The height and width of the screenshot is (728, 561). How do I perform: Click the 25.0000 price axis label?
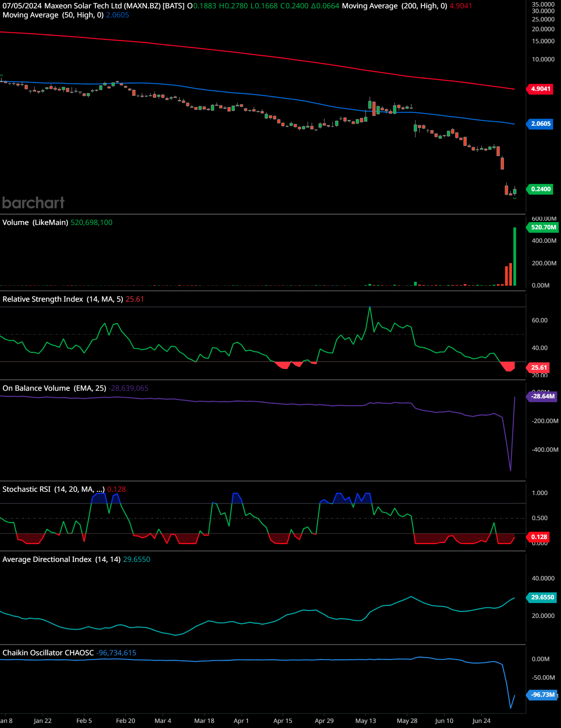[x=543, y=19]
